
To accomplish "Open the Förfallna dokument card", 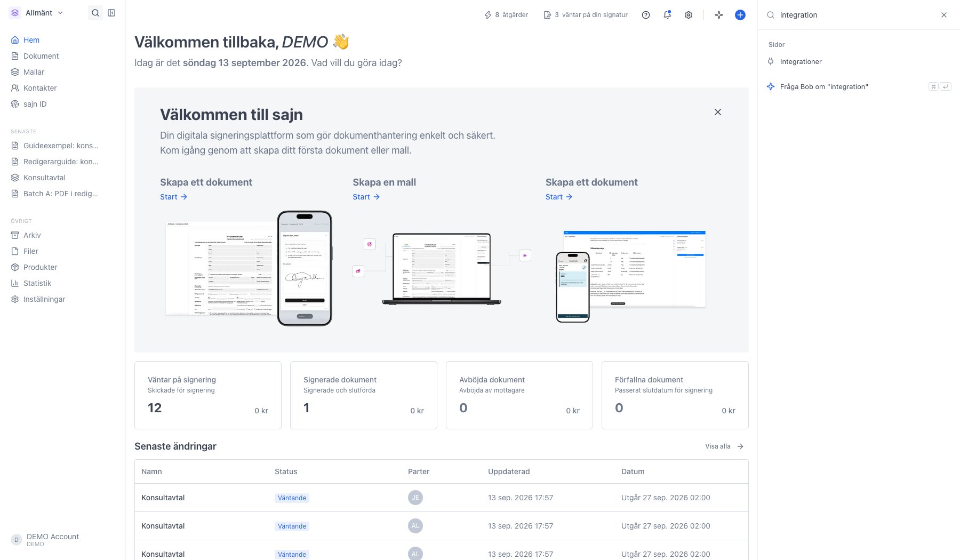I will [x=675, y=395].
